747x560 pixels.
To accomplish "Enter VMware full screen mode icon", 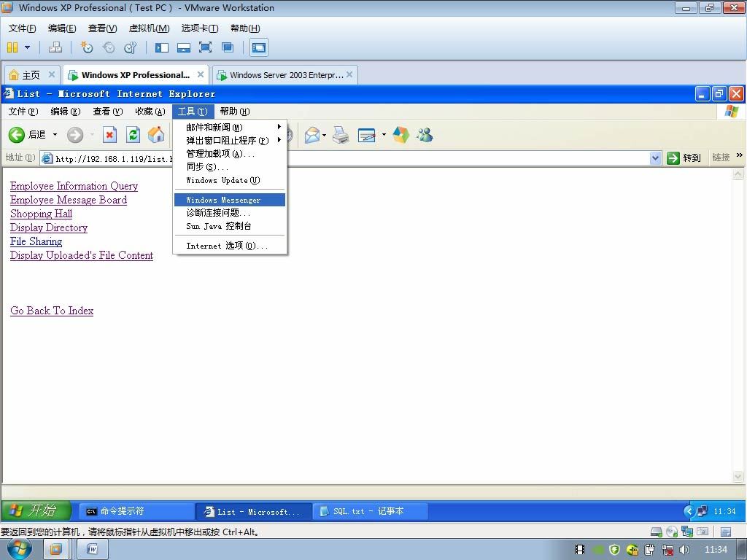I will pos(205,47).
